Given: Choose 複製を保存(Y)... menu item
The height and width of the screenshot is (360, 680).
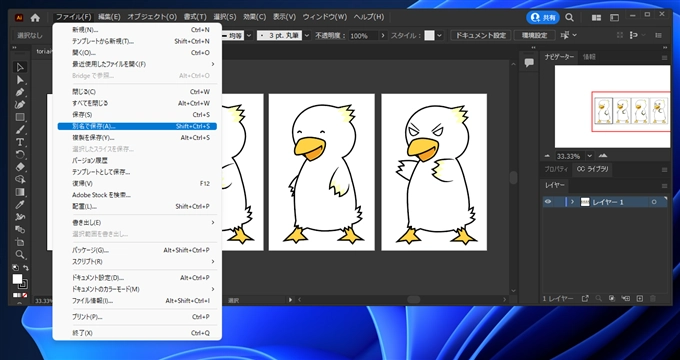Looking at the screenshot, I should [x=137, y=137].
